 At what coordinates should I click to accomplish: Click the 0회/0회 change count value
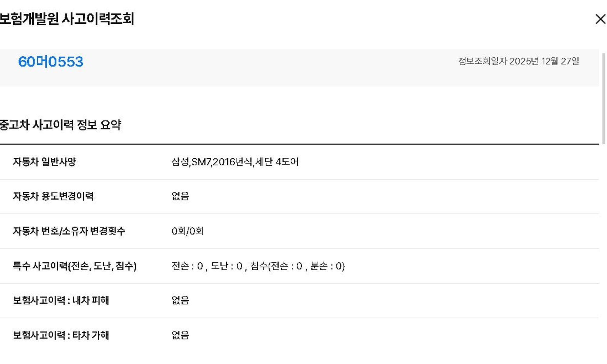(x=187, y=231)
